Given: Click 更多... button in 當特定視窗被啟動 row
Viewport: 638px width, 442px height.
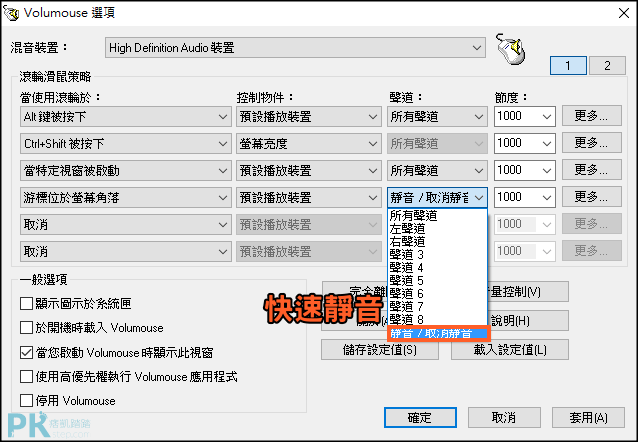Looking at the screenshot, I should pyautogui.click(x=592, y=170).
